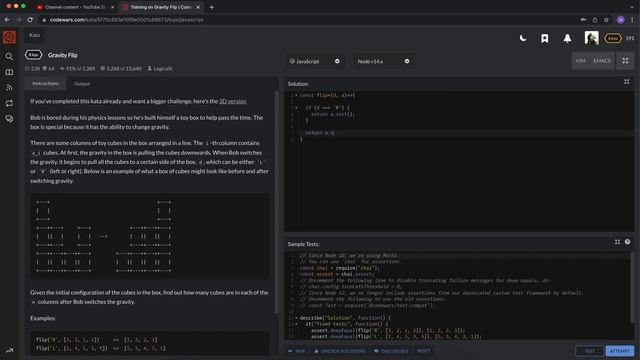
Task: Collapse the it block fold arrow
Action: click(296, 324)
